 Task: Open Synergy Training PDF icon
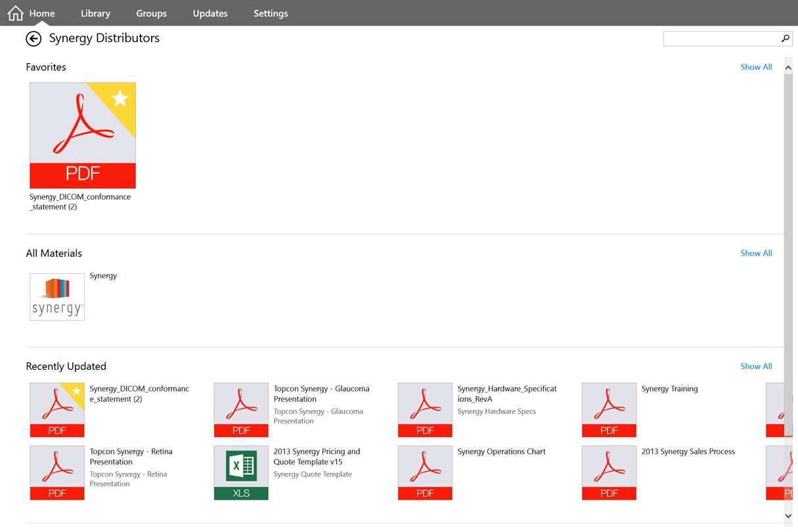609,410
